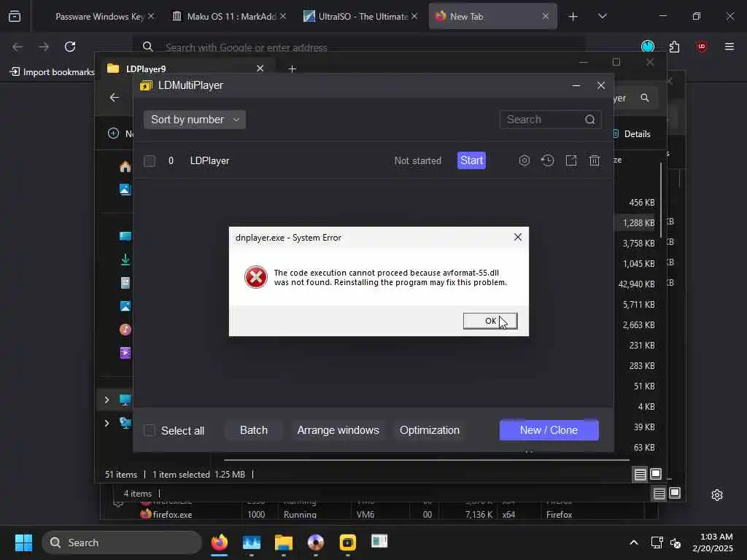
Task: Reload the Firefox page
Action: [70, 47]
